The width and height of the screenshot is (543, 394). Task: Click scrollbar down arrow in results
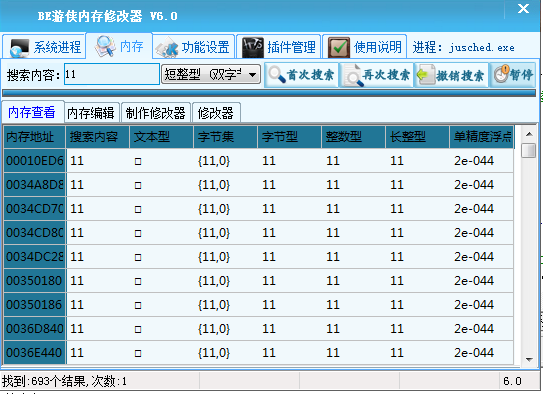[x=529, y=359]
